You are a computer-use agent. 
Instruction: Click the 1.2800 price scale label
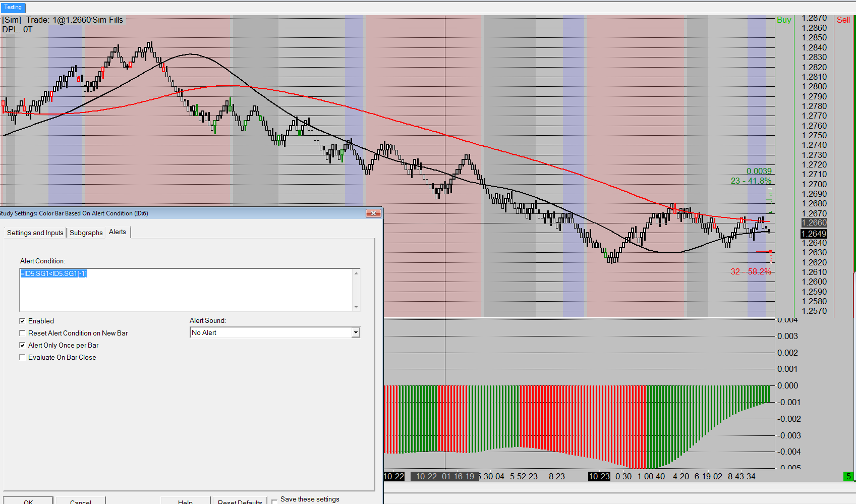(x=814, y=87)
